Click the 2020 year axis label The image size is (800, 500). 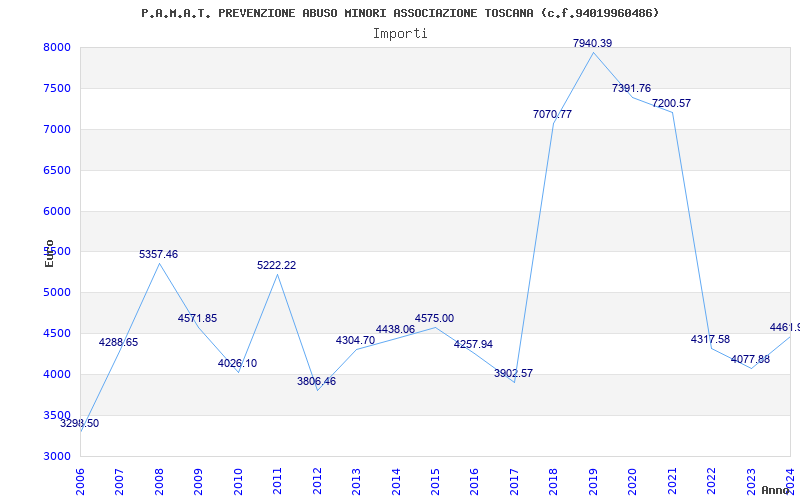633,482
